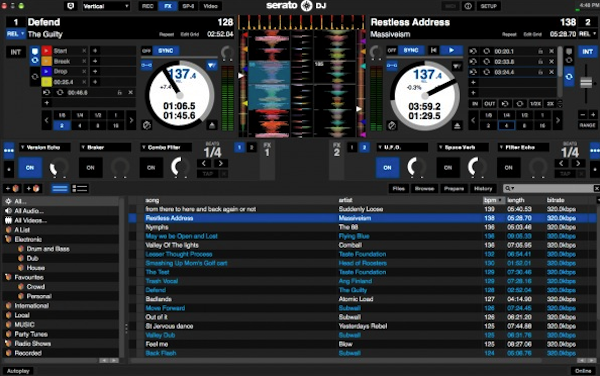The height and width of the screenshot is (376, 600).
Task: Enable the Space Verb effect
Action: point(448,168)
